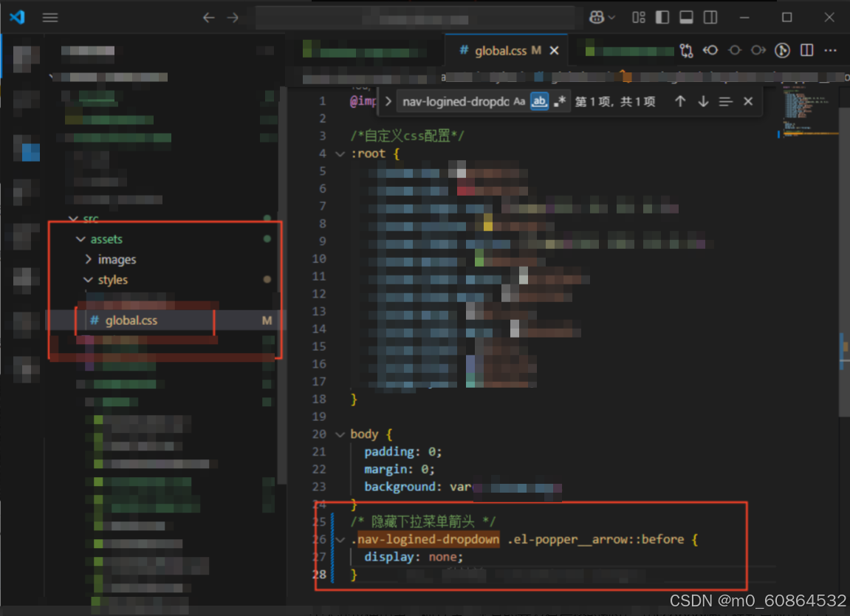
Task: Select global.css in the explorer tree
Action: pyautogui.click(x=131, y=321)
